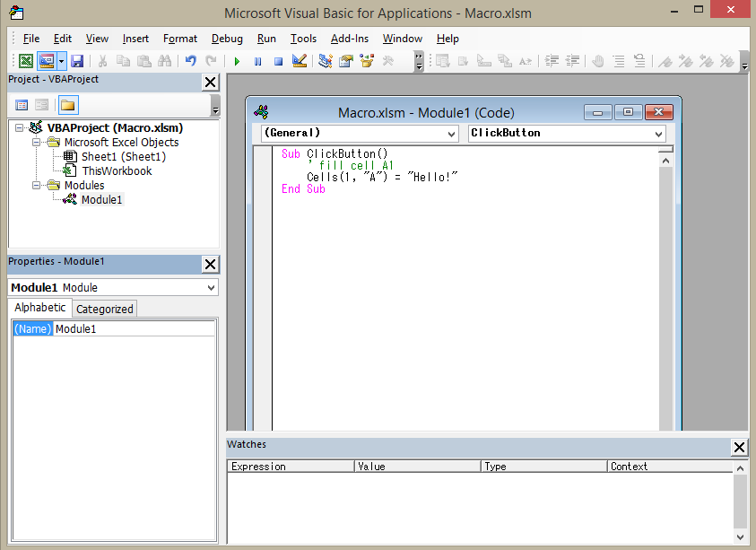Open Properties Window from the toolbar
The width and height of the screenshot is (756, 550).
(x=345, y=61)
